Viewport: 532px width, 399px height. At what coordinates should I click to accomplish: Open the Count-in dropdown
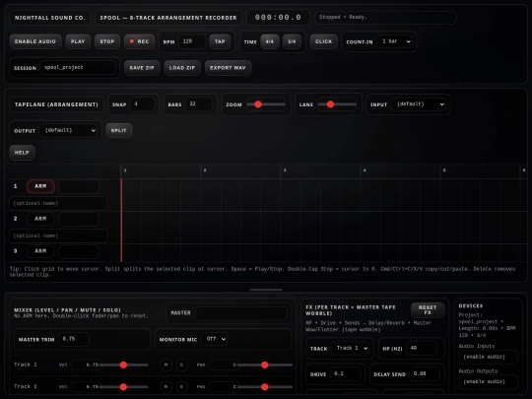395,41
